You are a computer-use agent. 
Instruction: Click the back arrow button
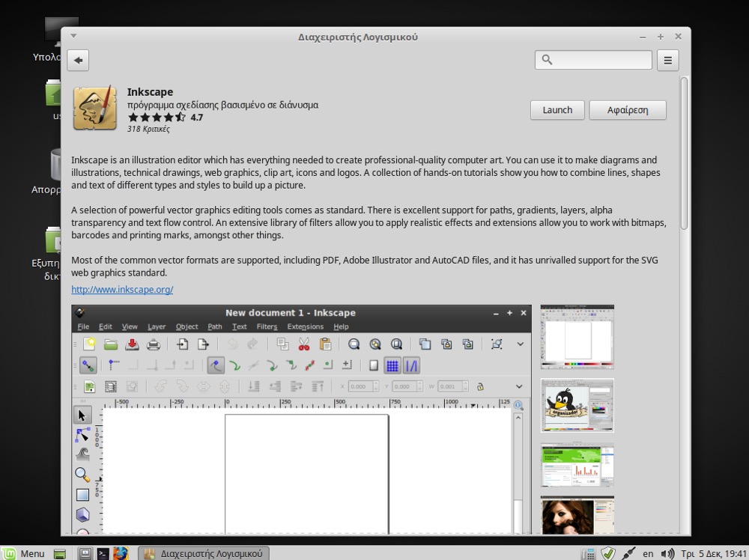(x=78, y=61)
